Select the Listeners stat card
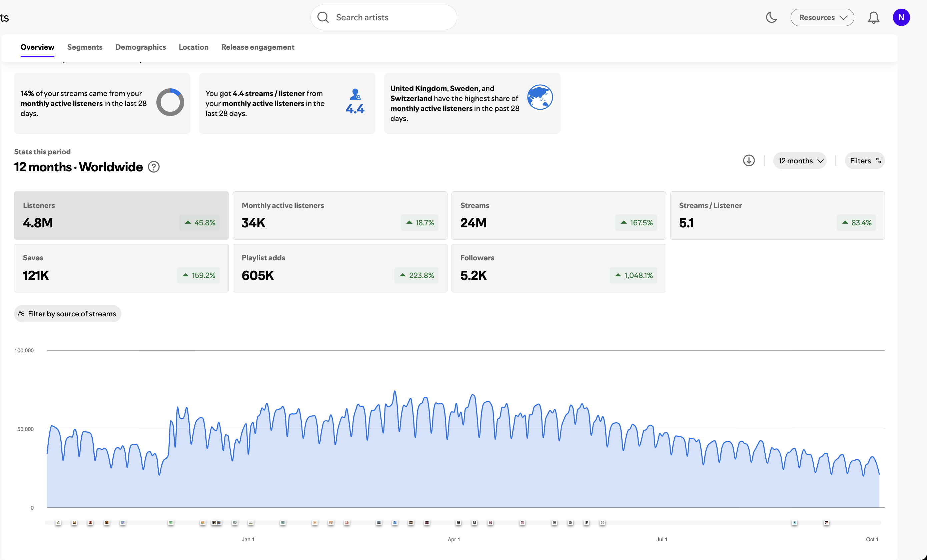 point(121,216)
